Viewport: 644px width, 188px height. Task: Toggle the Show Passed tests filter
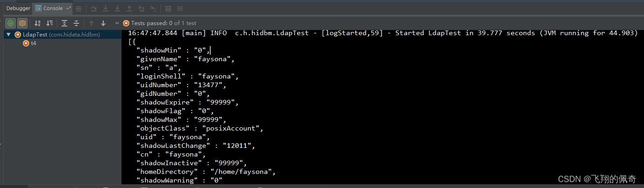(x=11, y=23)
